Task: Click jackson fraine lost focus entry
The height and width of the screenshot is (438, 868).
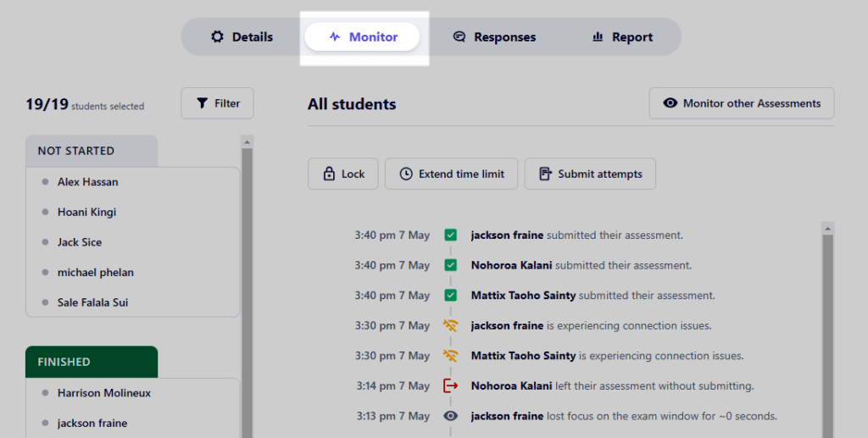Action: (624, 416)
